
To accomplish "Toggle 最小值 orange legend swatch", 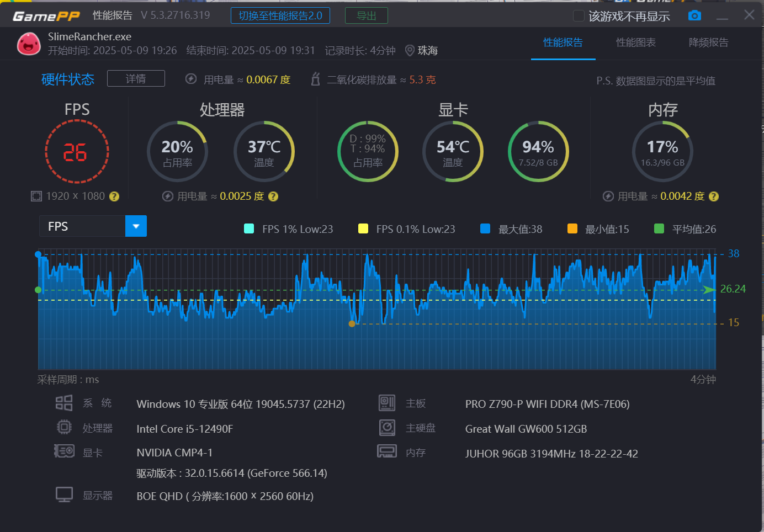I will [x=572, y=228].
